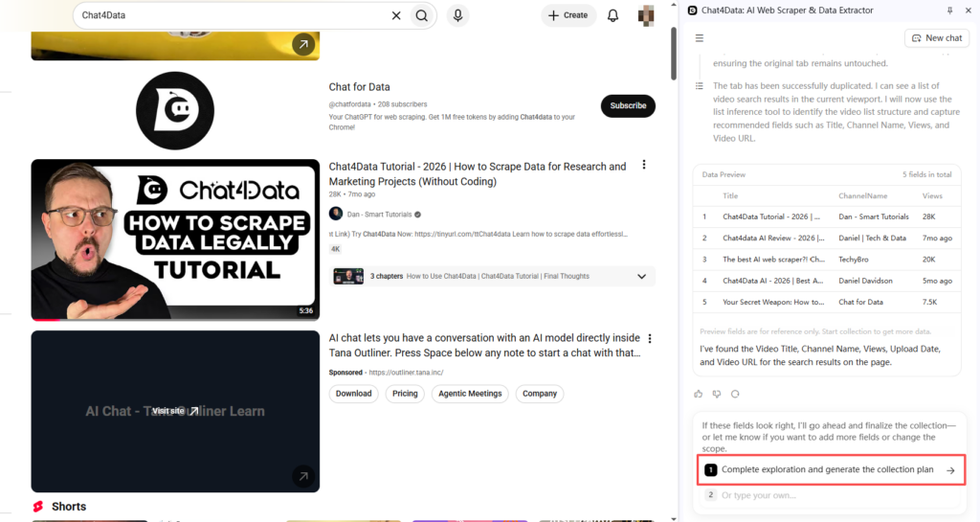Regenerate the assistant response
The image size is (980, 522).
pos(735,394)
